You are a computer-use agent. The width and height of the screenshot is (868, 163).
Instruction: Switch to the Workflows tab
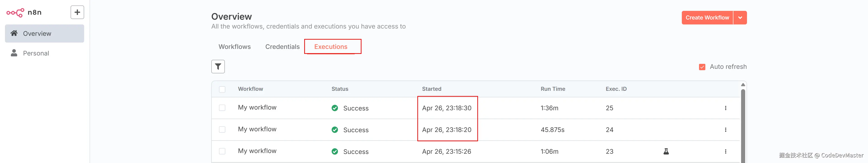(x=235, y=47)
